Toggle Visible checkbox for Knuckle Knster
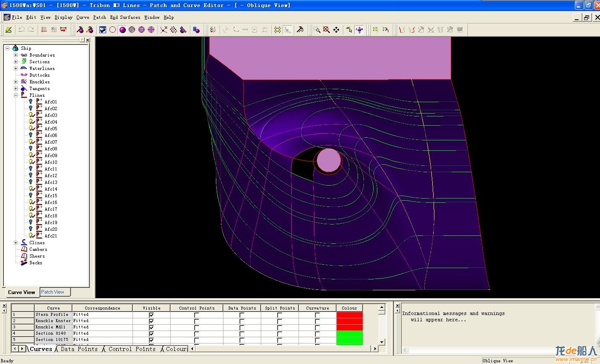 point(151,321)
